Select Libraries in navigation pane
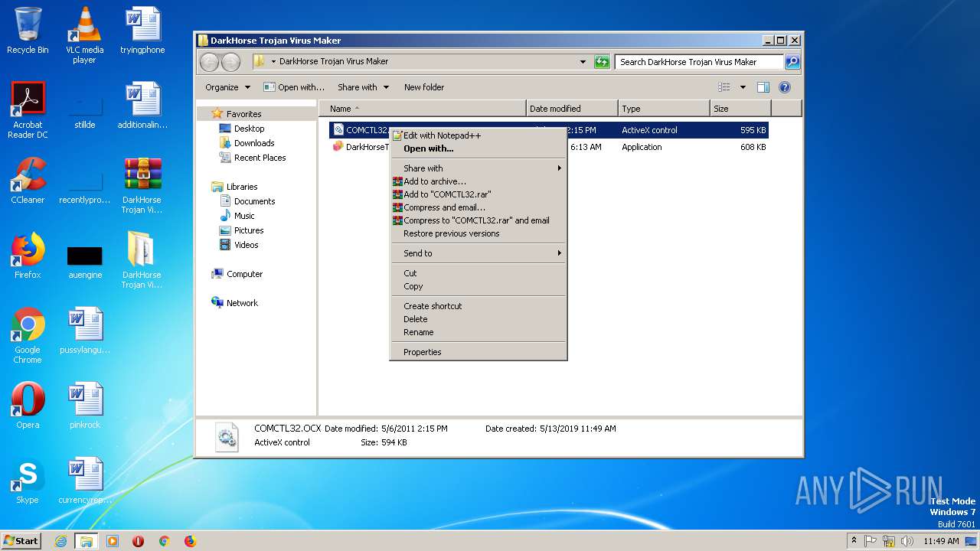This screenshot has width=980, height=551. click(242, 187)
